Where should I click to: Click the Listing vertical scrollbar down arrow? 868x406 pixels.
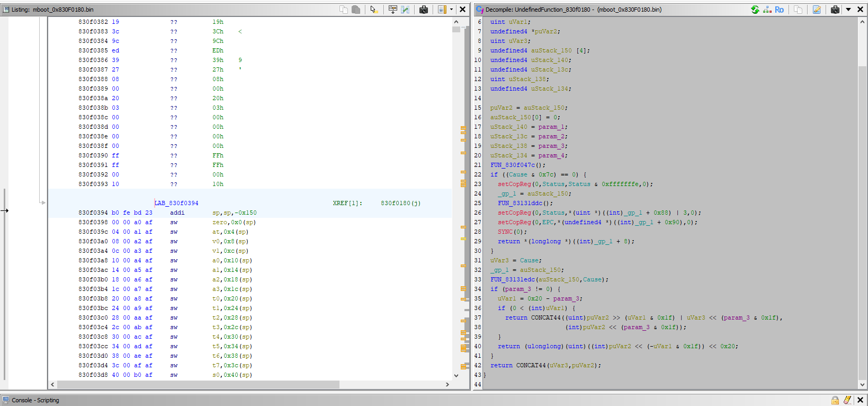click(457, 375)
